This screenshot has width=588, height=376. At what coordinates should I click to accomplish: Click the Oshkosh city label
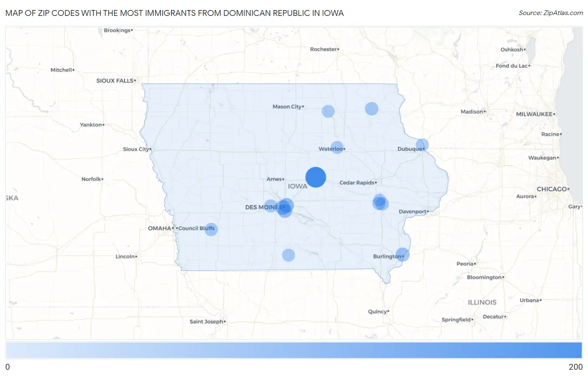513,50
